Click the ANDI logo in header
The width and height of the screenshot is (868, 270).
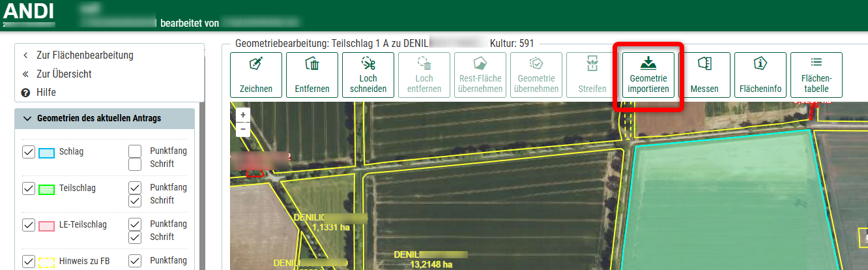tap(28, 11)
